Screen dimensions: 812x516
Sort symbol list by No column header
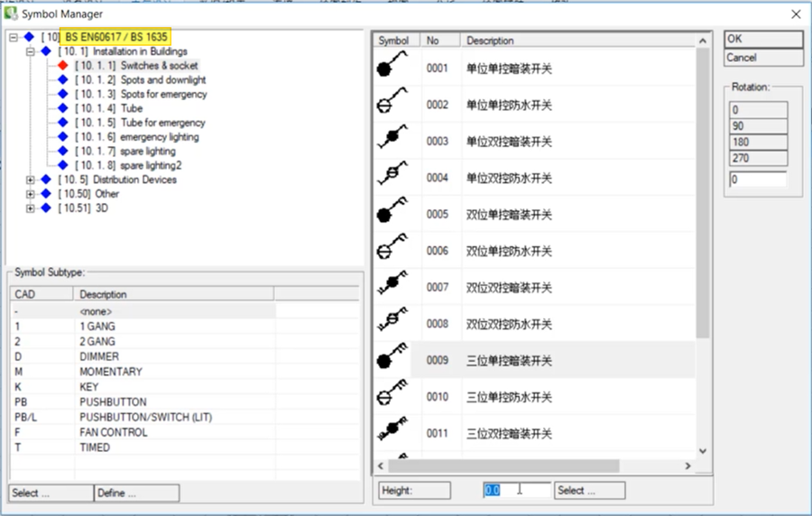tap(441, 41)
